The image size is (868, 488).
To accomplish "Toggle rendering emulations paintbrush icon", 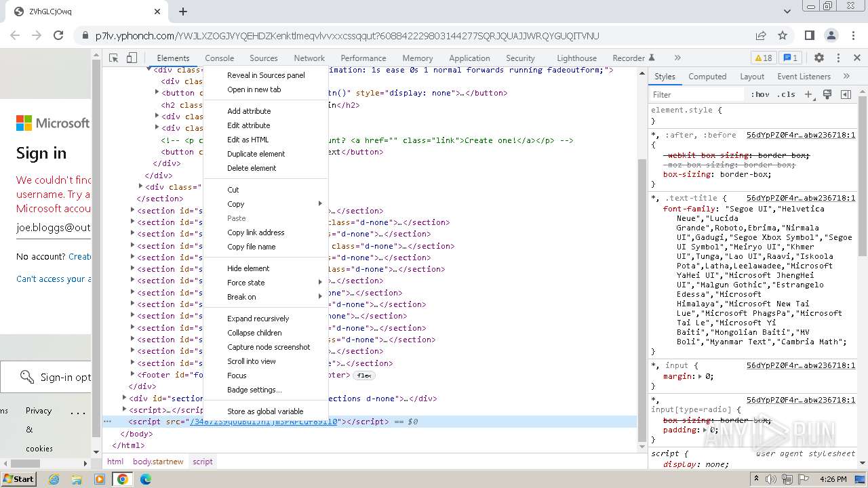I will coord(827,95).
